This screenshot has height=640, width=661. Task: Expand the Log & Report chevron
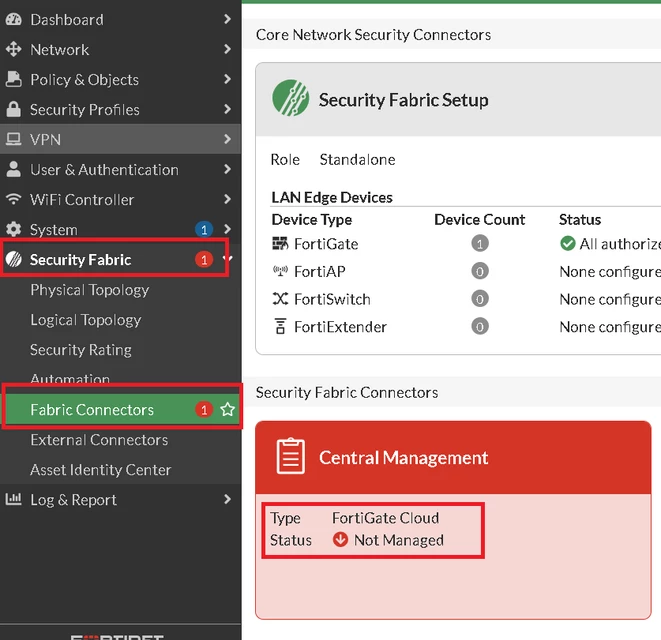coord(228,499)
